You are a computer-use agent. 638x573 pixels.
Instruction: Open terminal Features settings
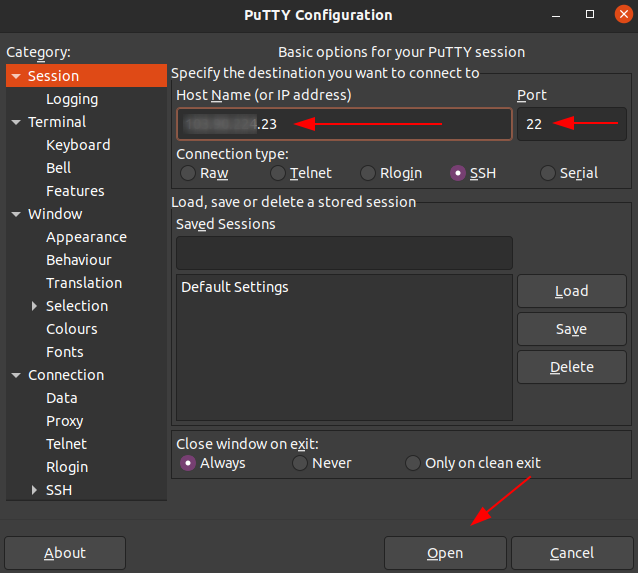(x=75, y=191)
